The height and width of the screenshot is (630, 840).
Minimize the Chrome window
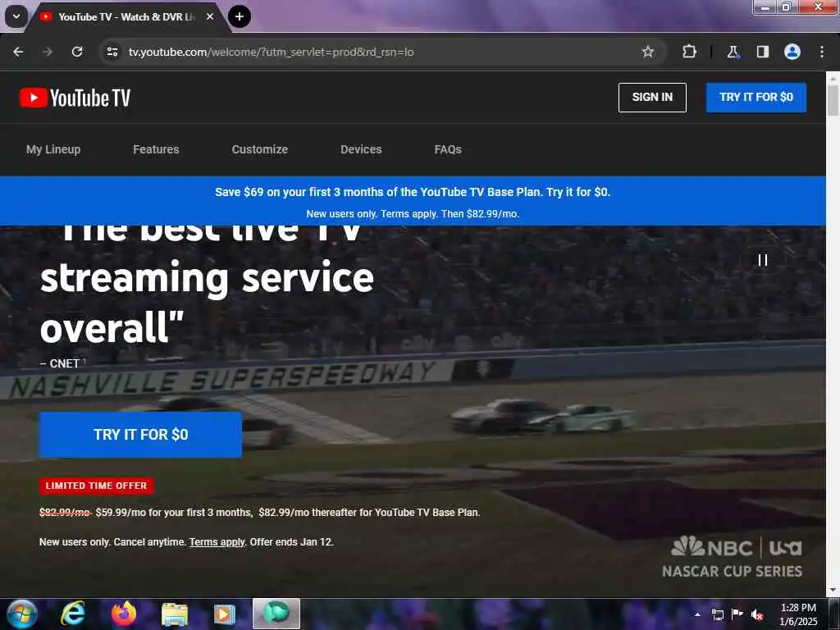click(765, 7)
